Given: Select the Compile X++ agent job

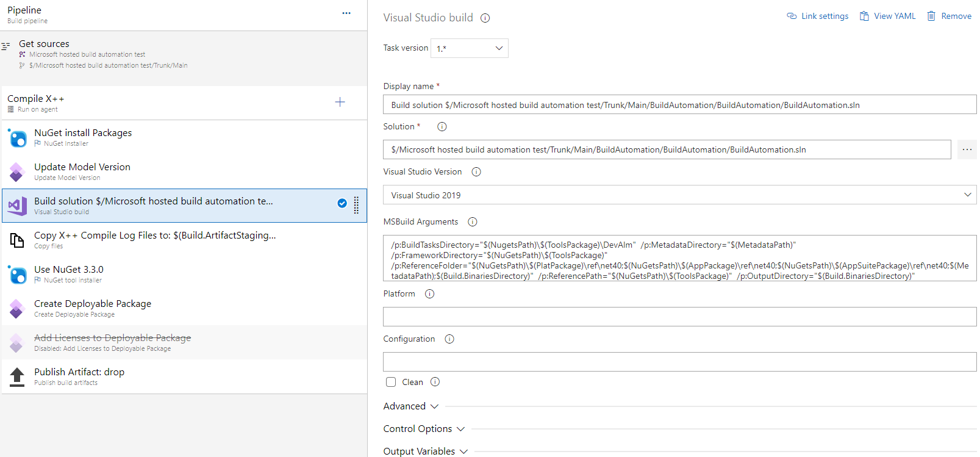Looking at the screenshot, I should click(184, 103).
